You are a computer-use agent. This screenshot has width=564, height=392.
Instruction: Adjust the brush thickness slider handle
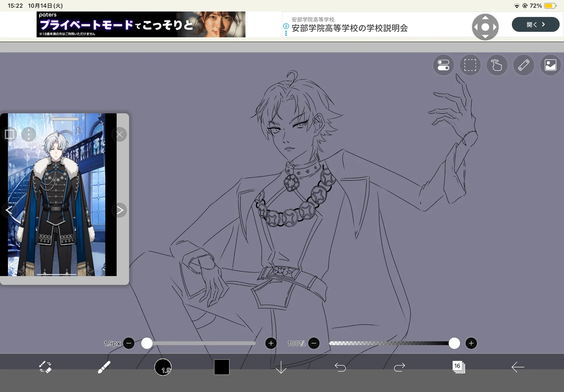point(147,343)
